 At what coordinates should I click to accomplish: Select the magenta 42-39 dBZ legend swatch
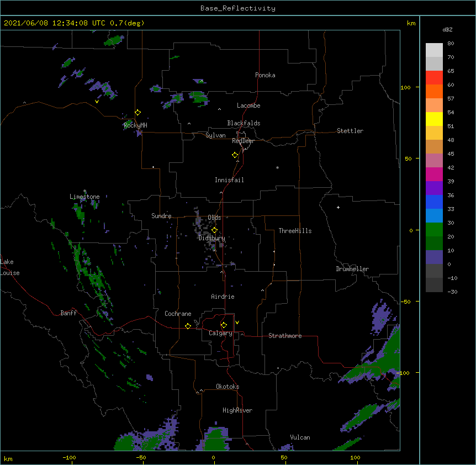(x=434, y=174)
